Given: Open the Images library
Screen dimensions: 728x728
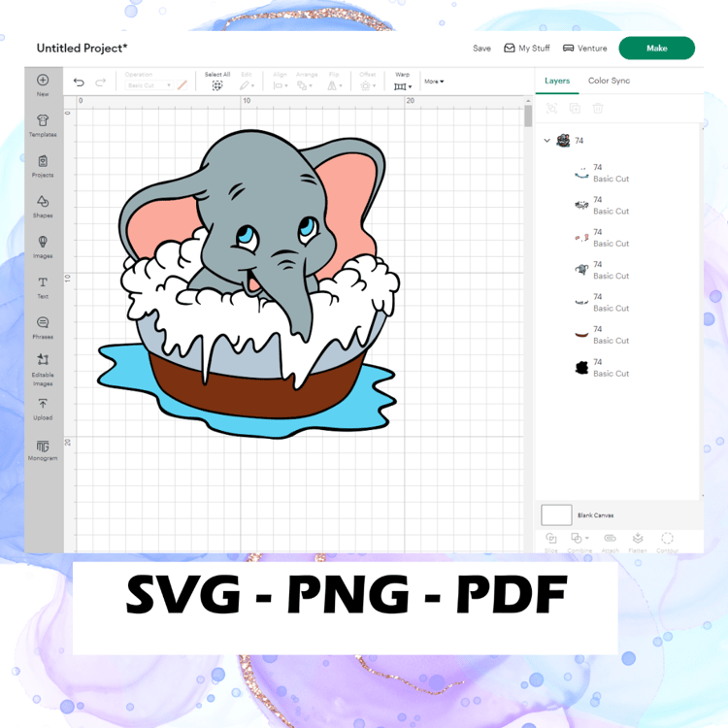Looking at the screenshot, I should pyautogui.click(x=43, y=247).
